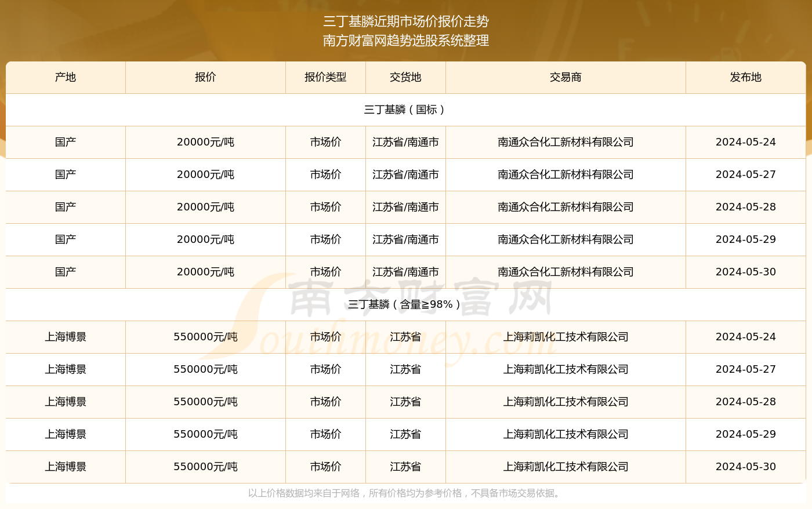The image size is (812, 509).
Task: Click the 报价类型 column header
Action: [325, 77]
